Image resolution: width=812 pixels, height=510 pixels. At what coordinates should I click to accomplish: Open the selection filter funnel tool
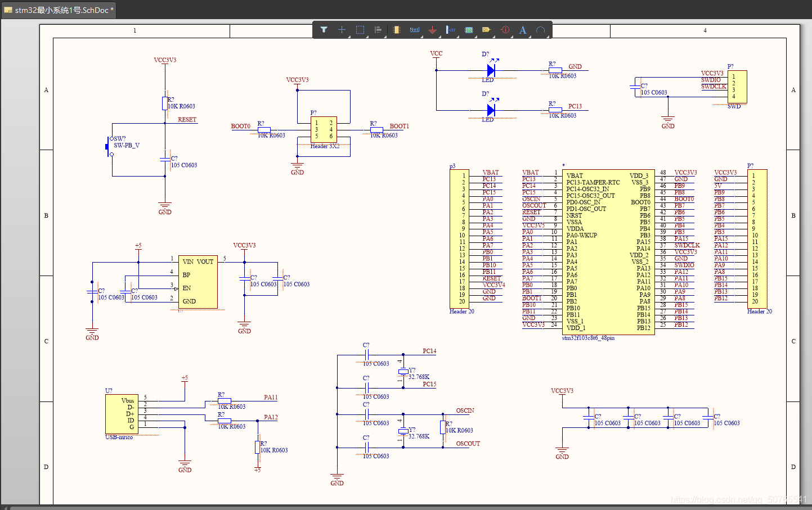tap(324, 30)
